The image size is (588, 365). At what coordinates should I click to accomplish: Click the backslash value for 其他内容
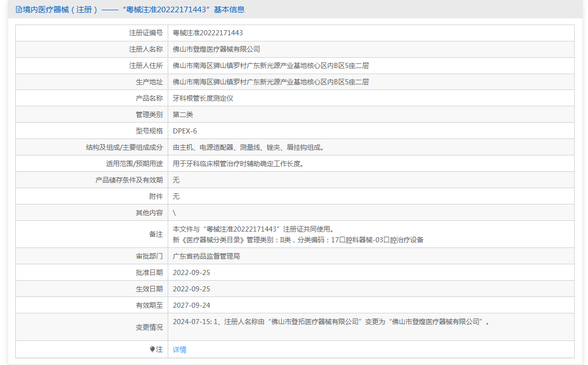[x=174, y=213]
